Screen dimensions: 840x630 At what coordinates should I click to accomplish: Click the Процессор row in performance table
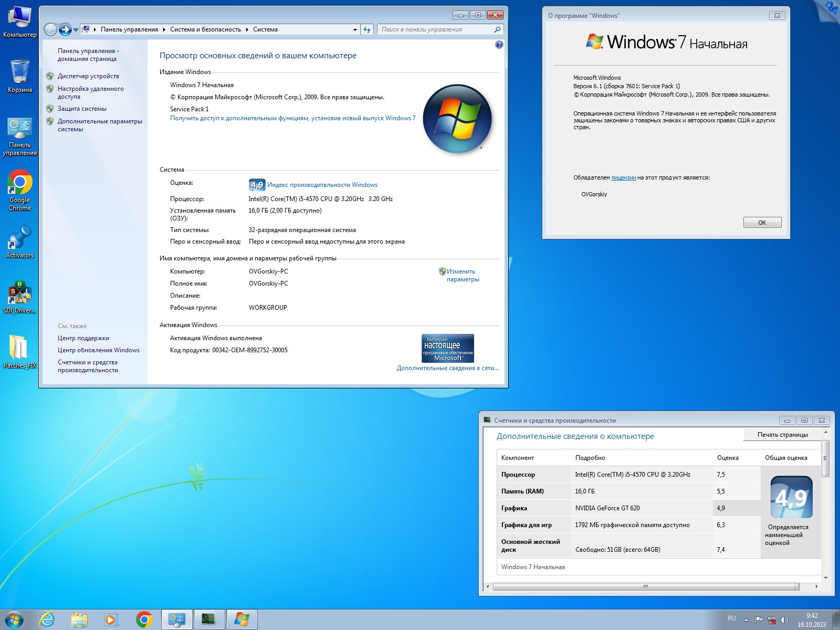(x=628, y=474)
